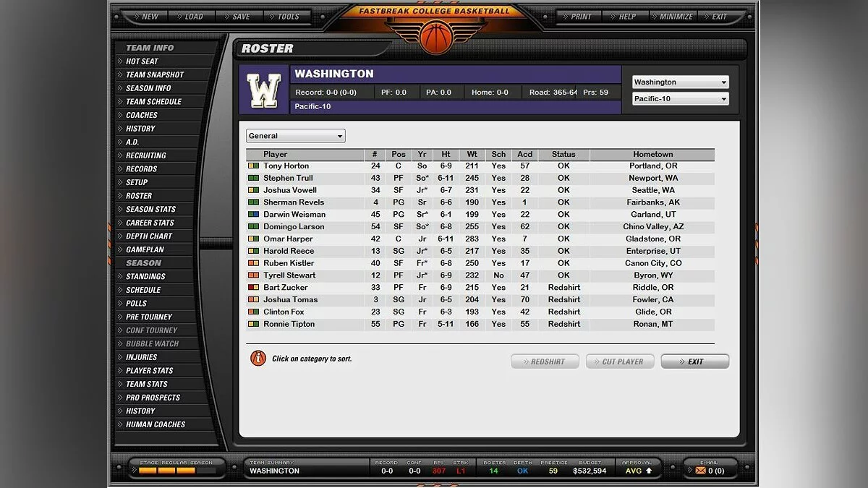The height and width of the screenshot is (488, 868).
Task: Expand the General view dropdown
Action: tap(296, 136)
